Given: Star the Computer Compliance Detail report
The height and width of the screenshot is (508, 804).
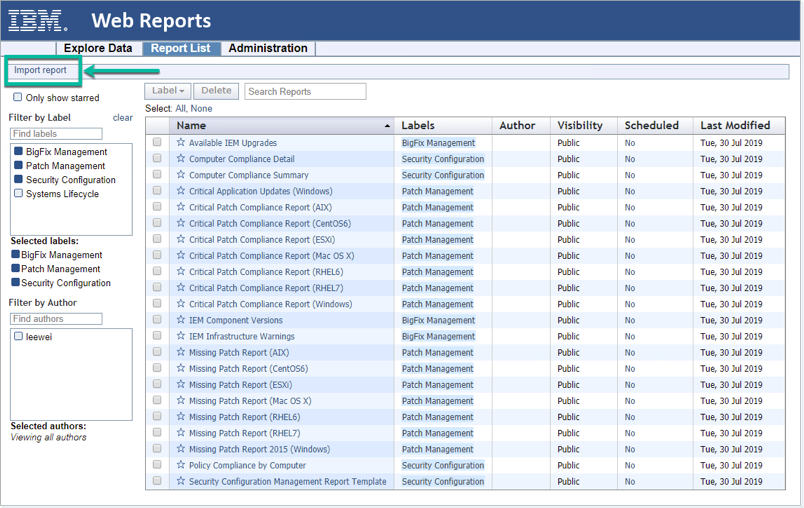Looking at the screenshot, I should [180, 158].
